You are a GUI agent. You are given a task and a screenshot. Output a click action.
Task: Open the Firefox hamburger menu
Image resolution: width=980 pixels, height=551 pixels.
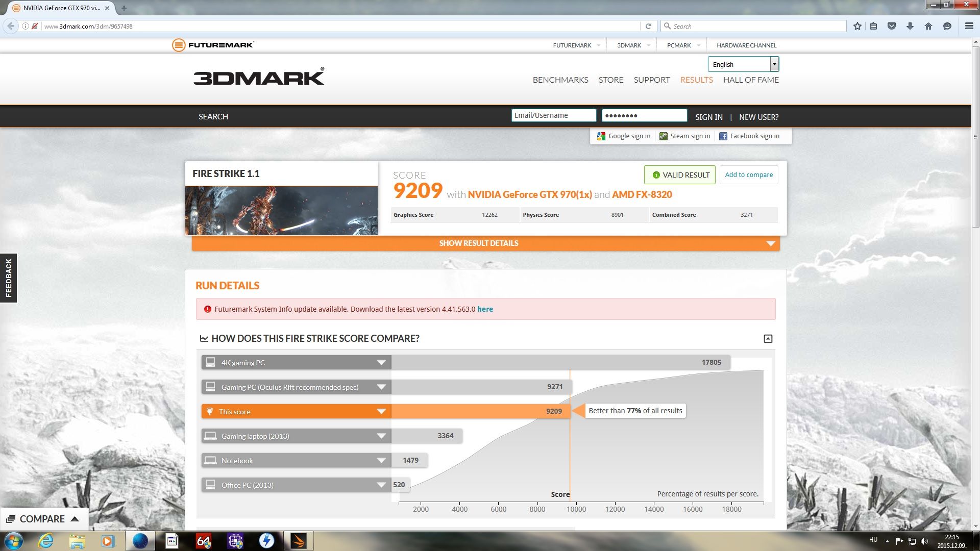pyautogui.click(x=969, y=26)
